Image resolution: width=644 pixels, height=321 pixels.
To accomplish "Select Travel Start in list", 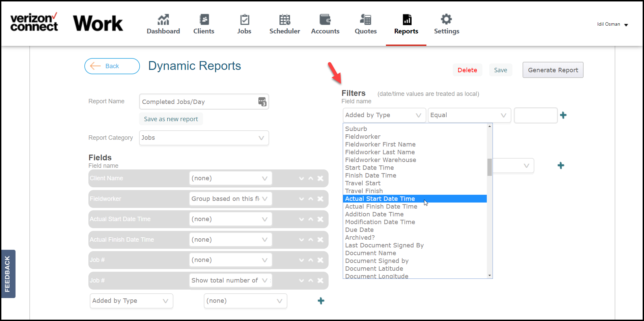I will 415,183.
